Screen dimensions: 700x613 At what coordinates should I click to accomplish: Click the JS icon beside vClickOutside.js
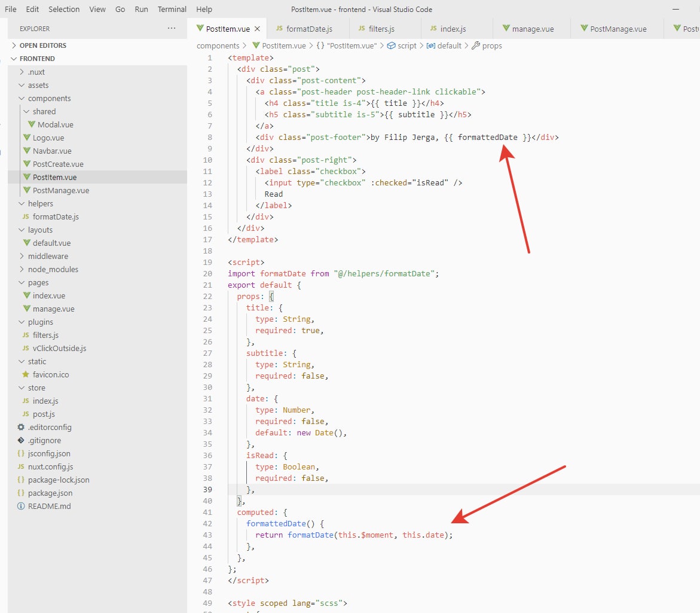pos(26,348)
